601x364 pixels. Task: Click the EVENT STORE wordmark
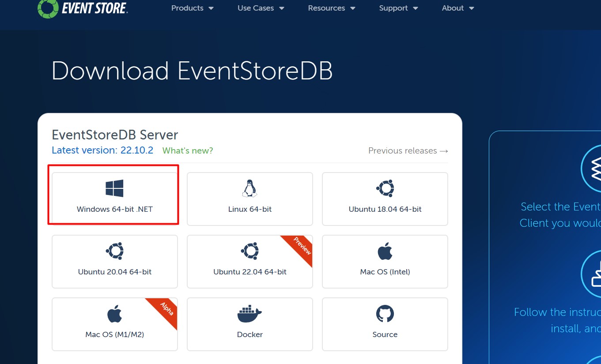pyautogui.click(x=94, y=8)
